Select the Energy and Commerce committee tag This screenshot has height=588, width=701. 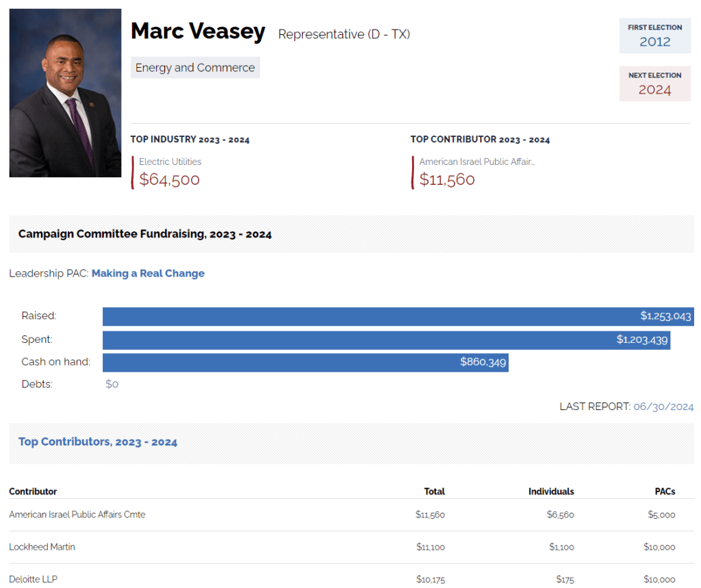click(x=195, y=68)
